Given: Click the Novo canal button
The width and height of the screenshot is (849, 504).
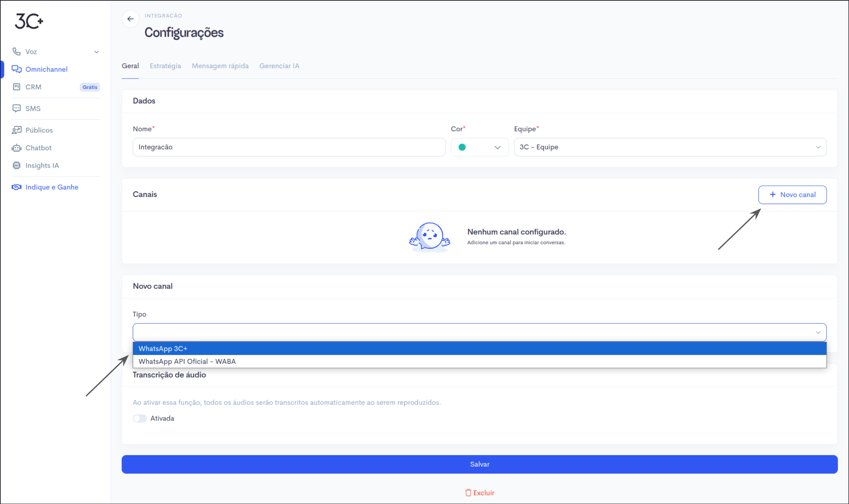Looking at the screenshot, I should pyautogui.click(x=792, y=195).
